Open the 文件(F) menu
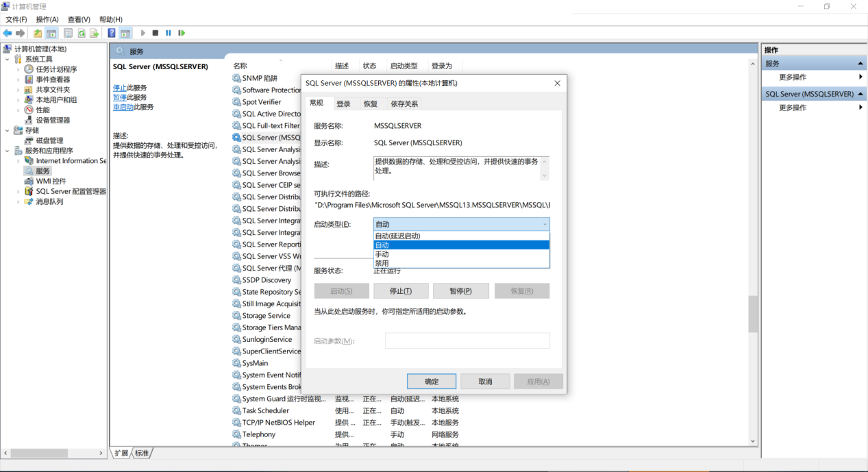The height and width of the screenshot is (472, 868). [16, 19]
